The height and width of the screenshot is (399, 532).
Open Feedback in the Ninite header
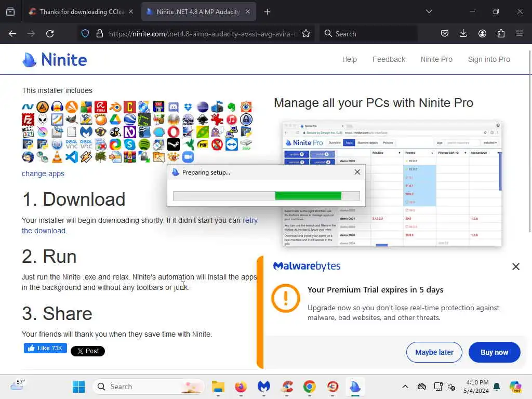pos(389,59)
